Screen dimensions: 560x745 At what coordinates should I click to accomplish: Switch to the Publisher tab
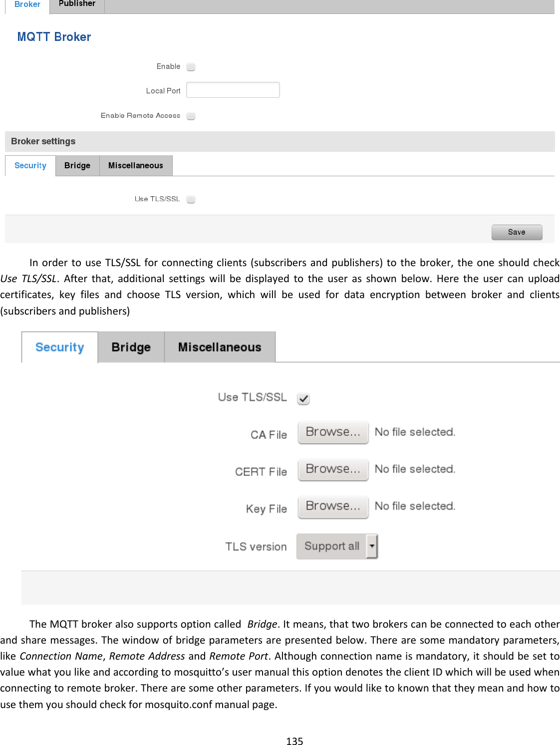(76, 5)
